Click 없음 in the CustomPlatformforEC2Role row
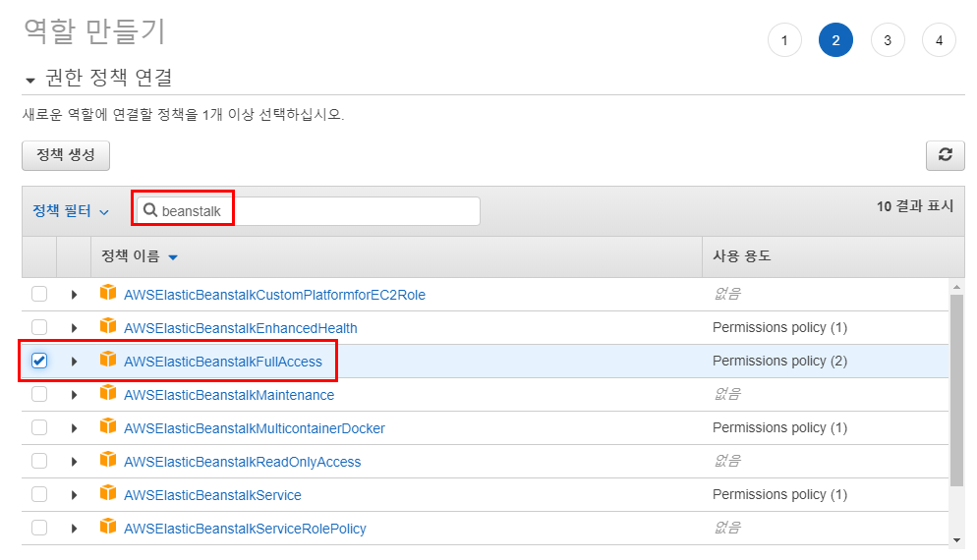The height and width of the screenshot is (560, 977). [x=727, y=294]
